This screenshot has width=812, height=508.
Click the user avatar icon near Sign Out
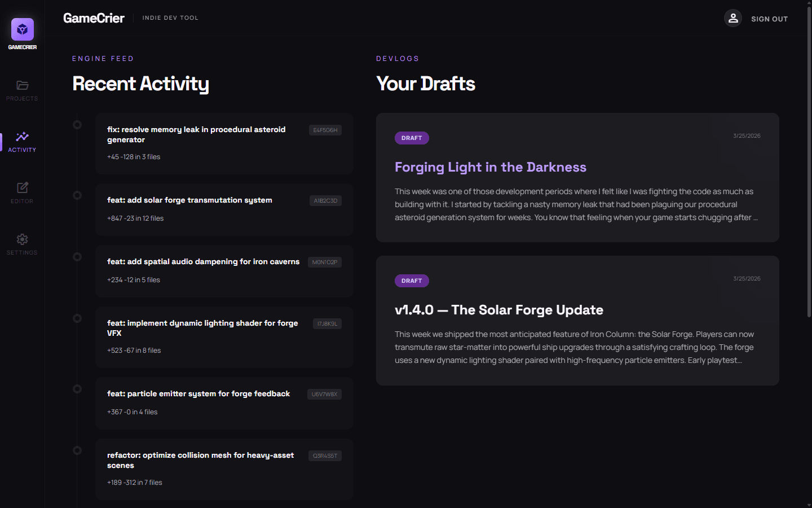[733, 18]
